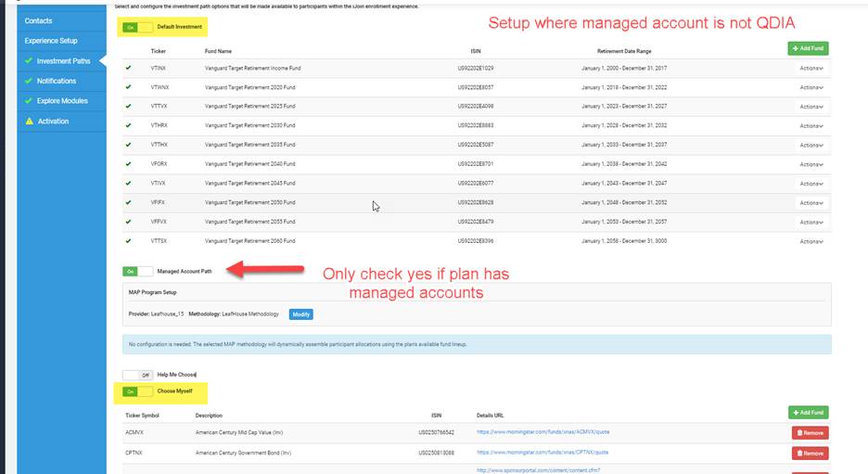The height and width of the screenshot is (474, 868).
Task: Open Actions dropdown for Target Retirement Income Fund
Action: pos(811,68)
